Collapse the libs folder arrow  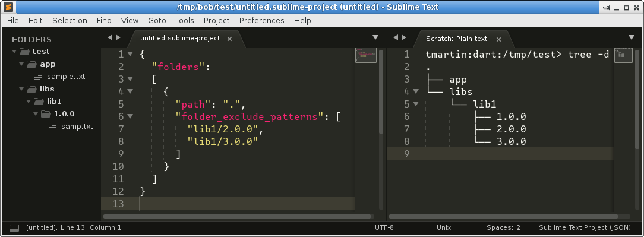pos(22,89)
